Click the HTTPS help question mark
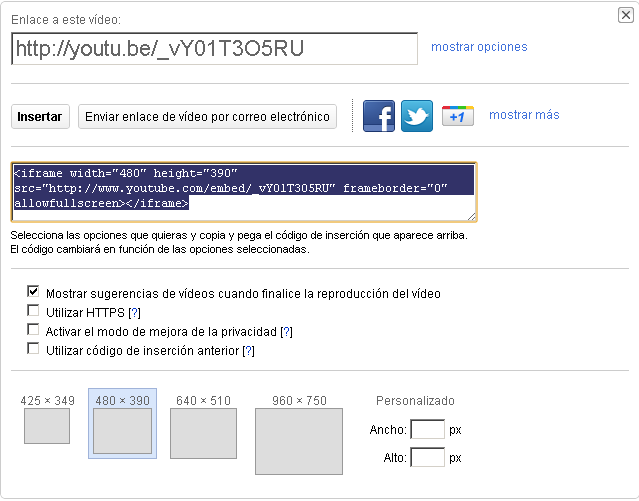The width and height of the screenshot is (639, 501). click(134, 313)
